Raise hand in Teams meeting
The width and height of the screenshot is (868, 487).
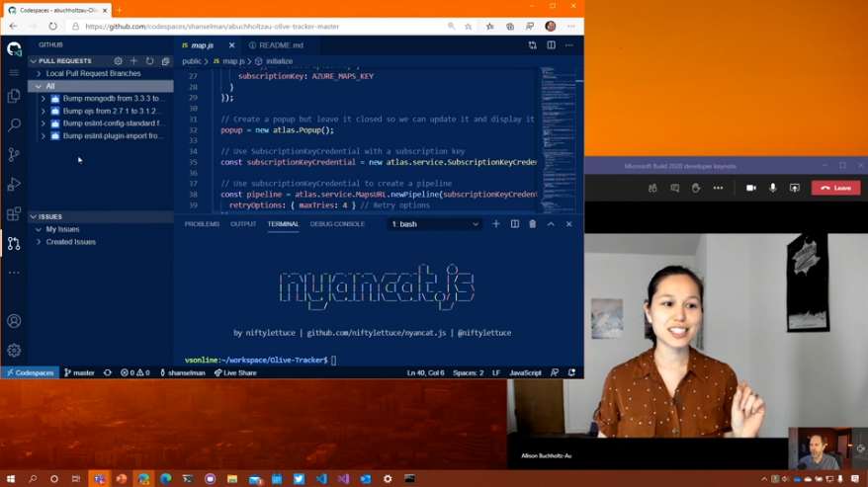point(696,188)
